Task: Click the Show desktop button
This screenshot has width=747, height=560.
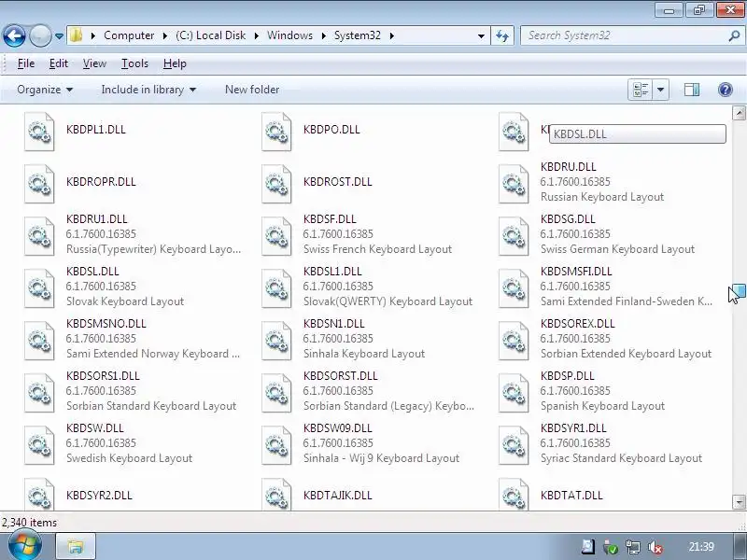Action: click(740, 547)
